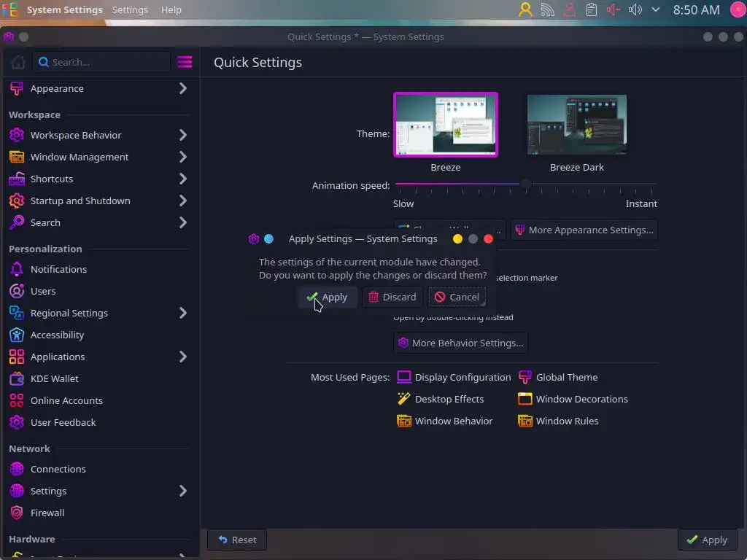Viewport: 747px width, 560px height.
Task: Click the Startup and Shutdown icon
Action: 17,201
